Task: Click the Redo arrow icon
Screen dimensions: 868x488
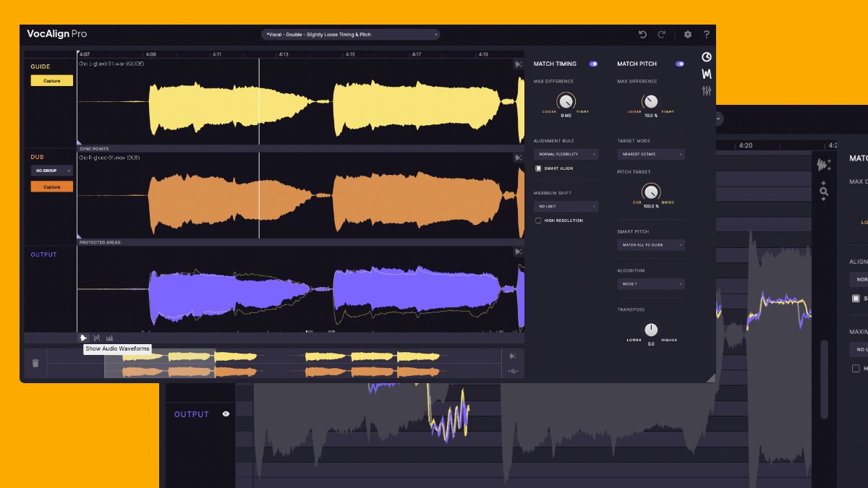Action: pyautogui.click(x=661, y=35)
